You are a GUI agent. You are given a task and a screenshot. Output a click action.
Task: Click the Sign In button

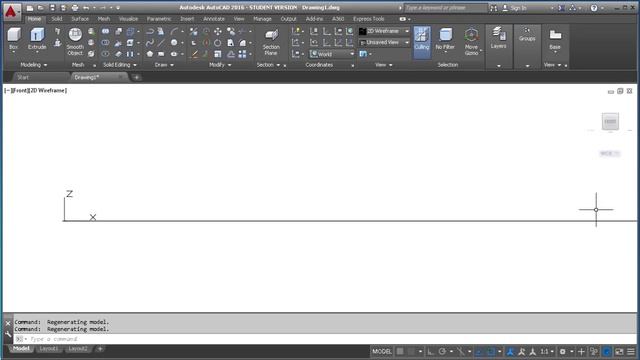coord(515,8)
